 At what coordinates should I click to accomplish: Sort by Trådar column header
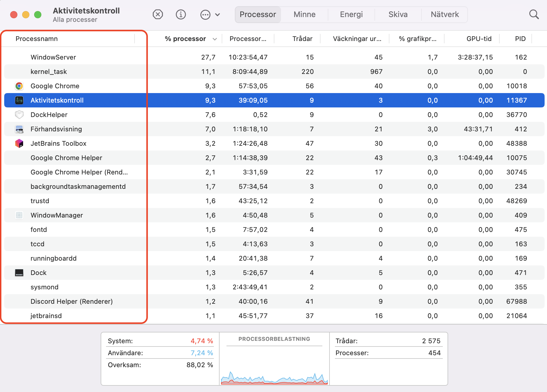[302, 39]
